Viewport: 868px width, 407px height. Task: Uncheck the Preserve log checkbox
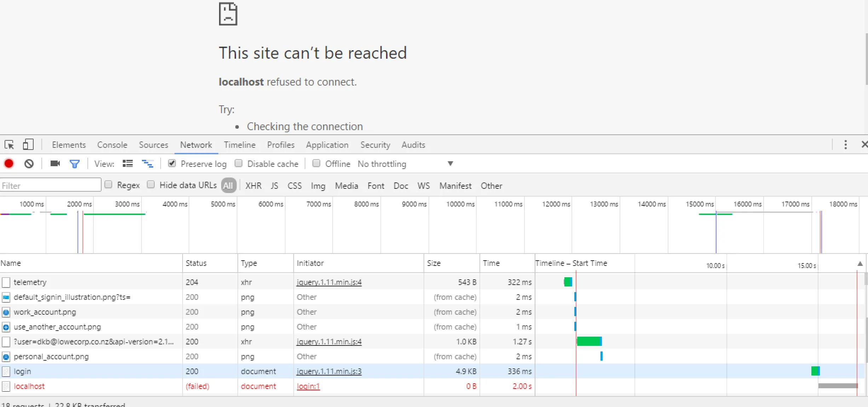click(172, 163)
